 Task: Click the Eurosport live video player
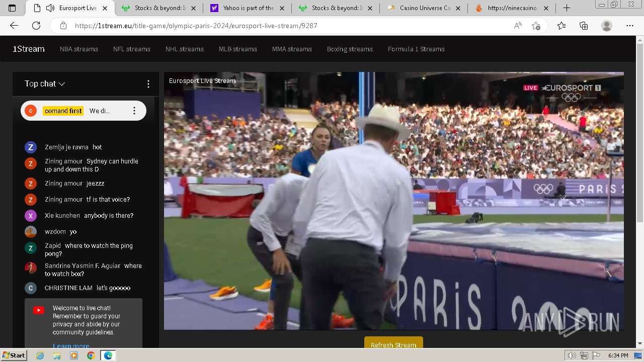(x=394, y=201)
